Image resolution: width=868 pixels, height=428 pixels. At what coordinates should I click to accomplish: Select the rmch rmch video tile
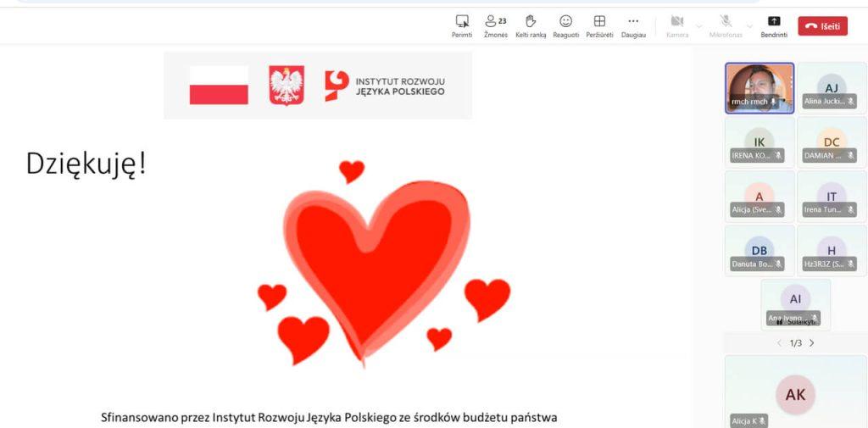[x=759, y=87]
